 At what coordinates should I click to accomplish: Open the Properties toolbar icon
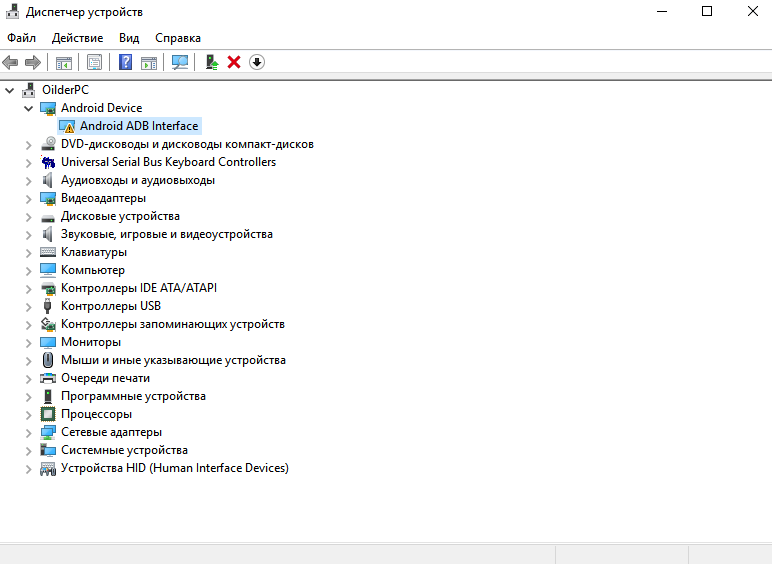click(x=95, y=62)
